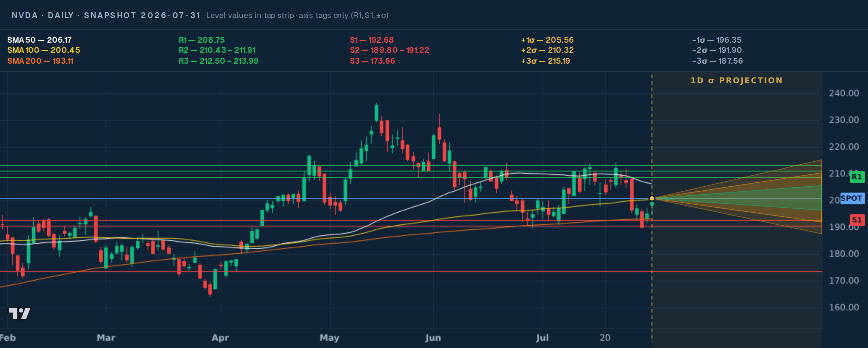This screenshot has height=348, width=868.
Task: Click the TradingView logo icon
Action: (20, 313)
